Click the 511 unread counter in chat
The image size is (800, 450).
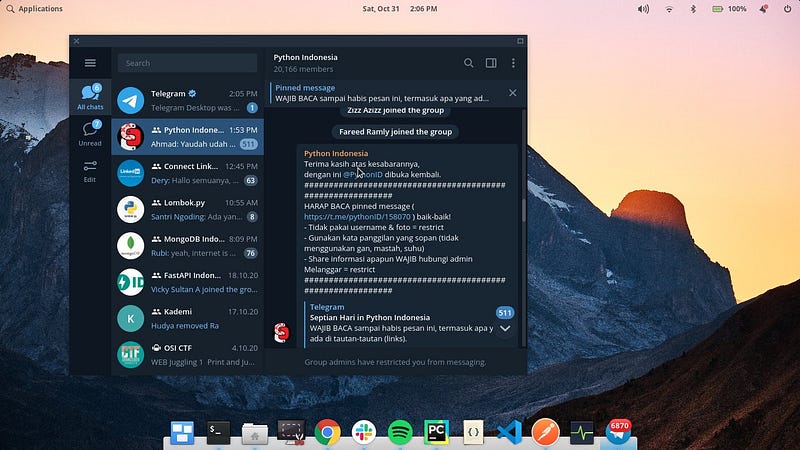click(x=505, y=313)
